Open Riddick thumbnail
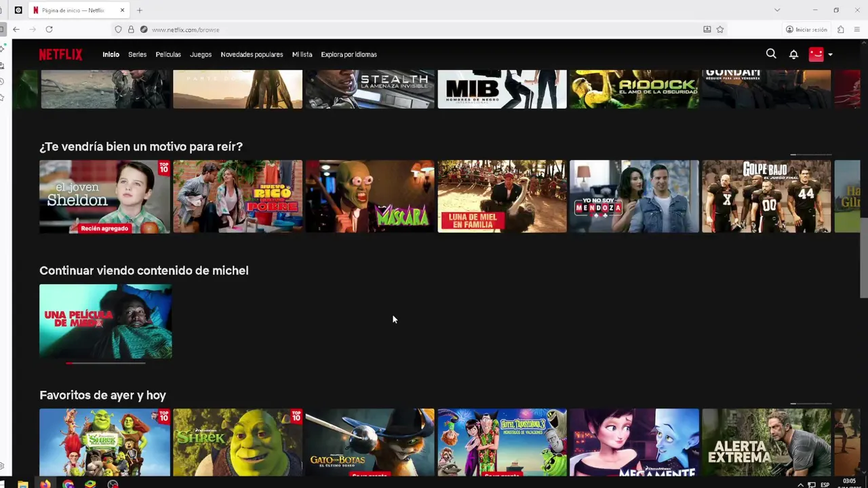868x488 pixels. pyautogui.click(x=634, y=89)
